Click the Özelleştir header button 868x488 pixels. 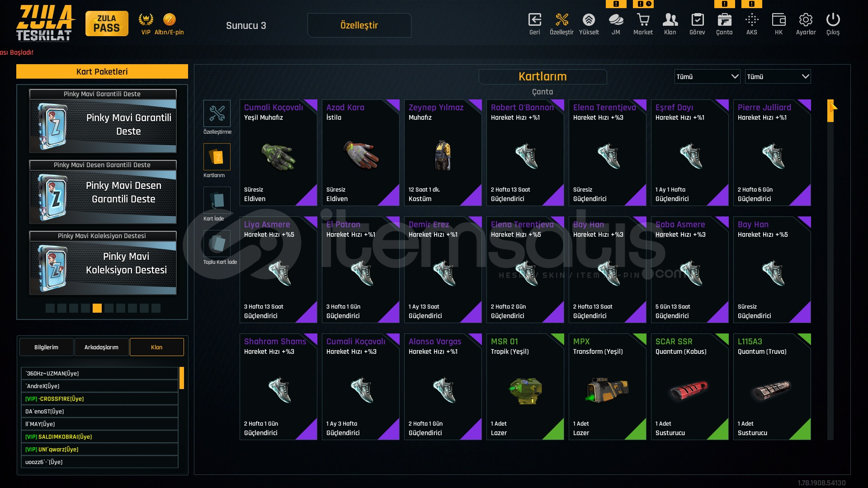coord(359,25)
